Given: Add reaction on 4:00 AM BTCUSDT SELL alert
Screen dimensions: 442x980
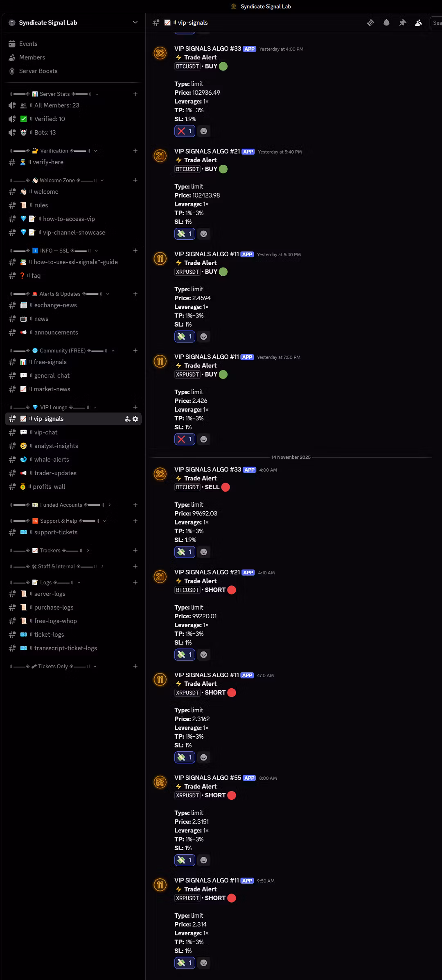Looking at the screenshot, I should tap(203, 552).
